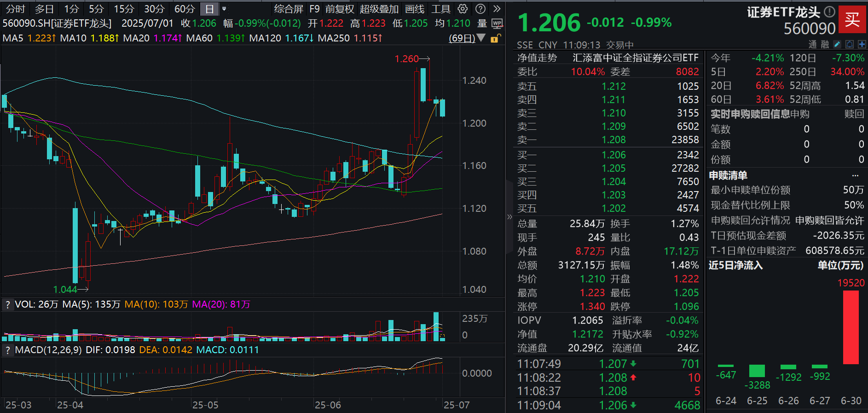Open the 69日 range dropdown triangle
868x413 pixels.
[481, 38]
